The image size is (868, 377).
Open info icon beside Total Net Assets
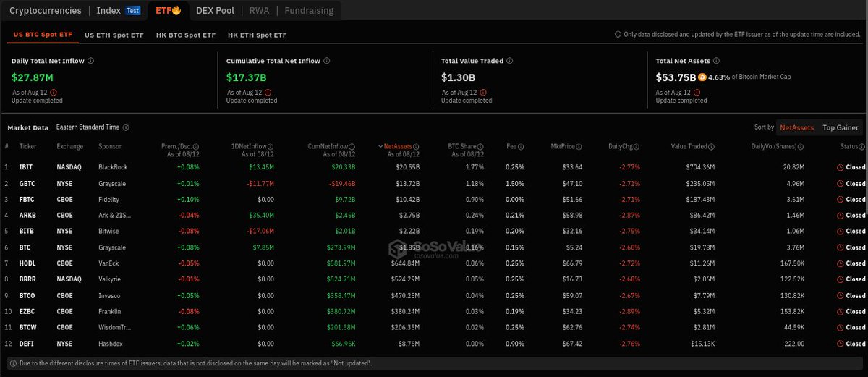[716, 61]
